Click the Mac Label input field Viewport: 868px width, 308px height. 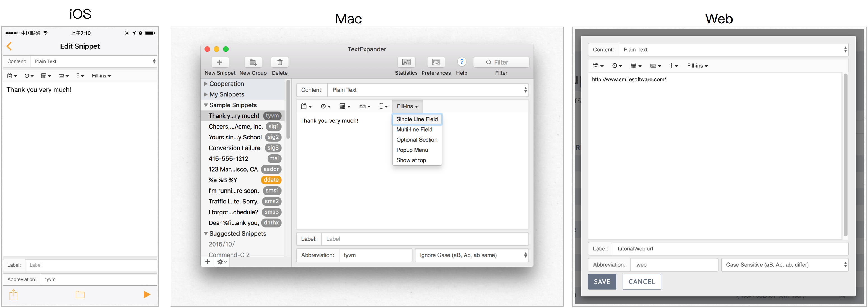click(425, 239)
